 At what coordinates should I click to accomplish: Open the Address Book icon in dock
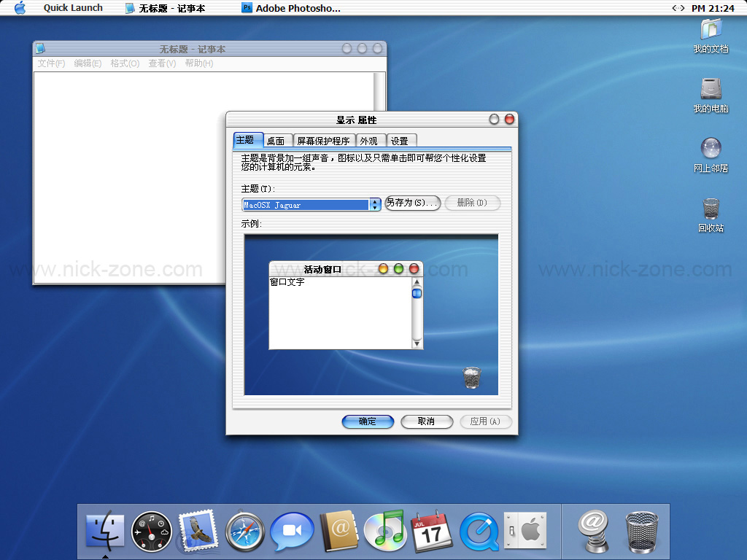pos(339,531)
